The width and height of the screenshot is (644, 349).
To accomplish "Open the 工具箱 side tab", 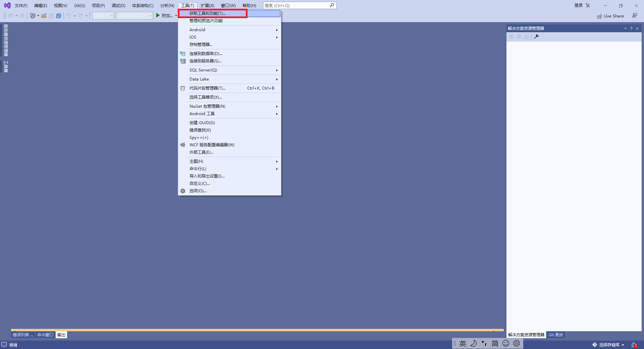I will [6, 66].
